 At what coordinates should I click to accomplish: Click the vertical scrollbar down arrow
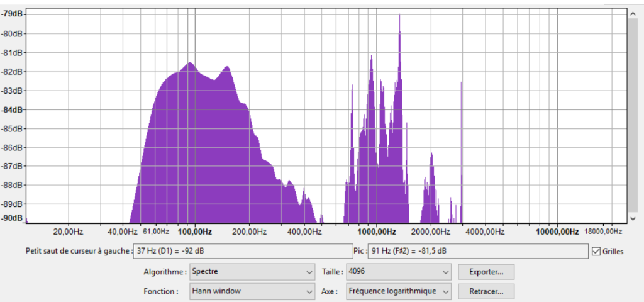633,218
